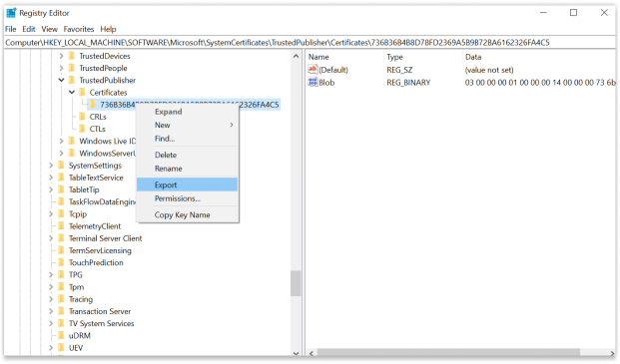Viewport: 620px width, 364px height.
Task: Choose Export from the context menu
Action: [188, 184]
